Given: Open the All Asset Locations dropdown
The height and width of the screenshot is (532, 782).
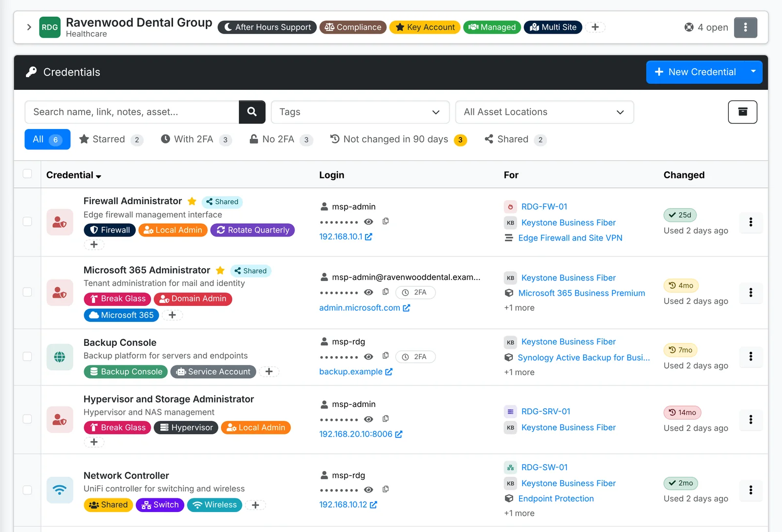Looking at the screenshot, I should pyautogui.click(x=544, y=112).
